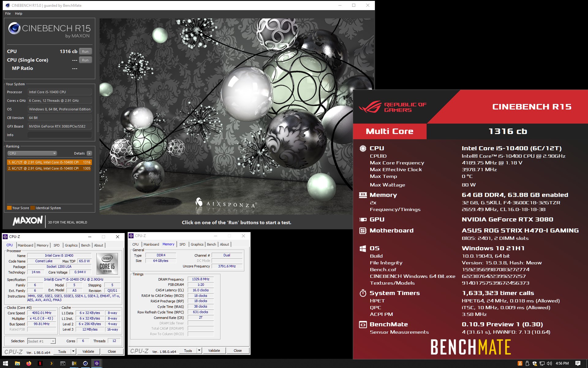The width and height of the screenshot is (588, 368).
Task: Click the Processor field 'Intel Core i5-10400 CPU'
Action: point(60,92)
